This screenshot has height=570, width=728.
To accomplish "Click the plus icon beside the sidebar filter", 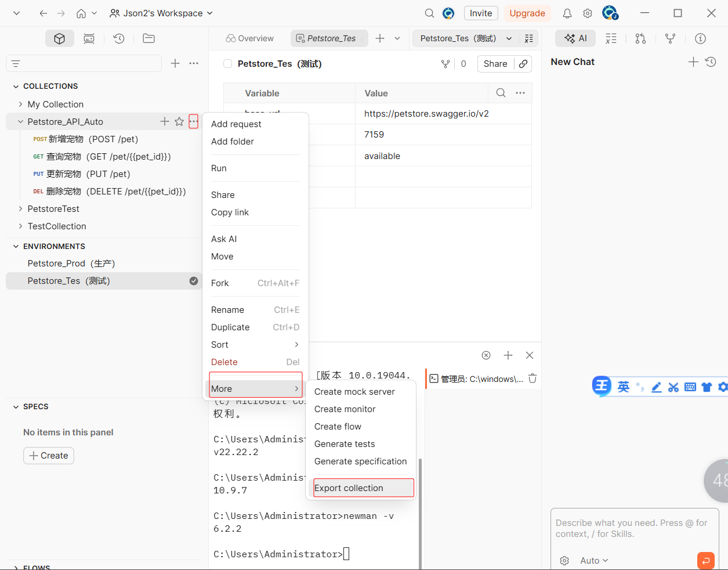I will pos(175,63).
